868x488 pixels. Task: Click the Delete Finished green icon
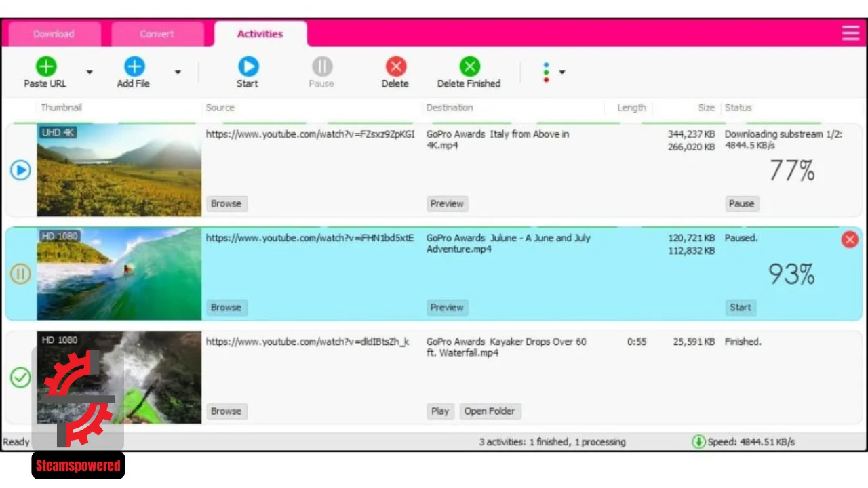[469, 66]
